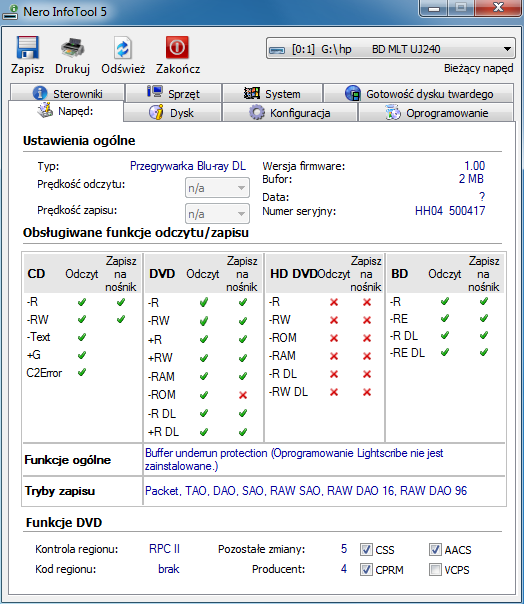Click the Odśwież refresh icon

tap(123, 48)
